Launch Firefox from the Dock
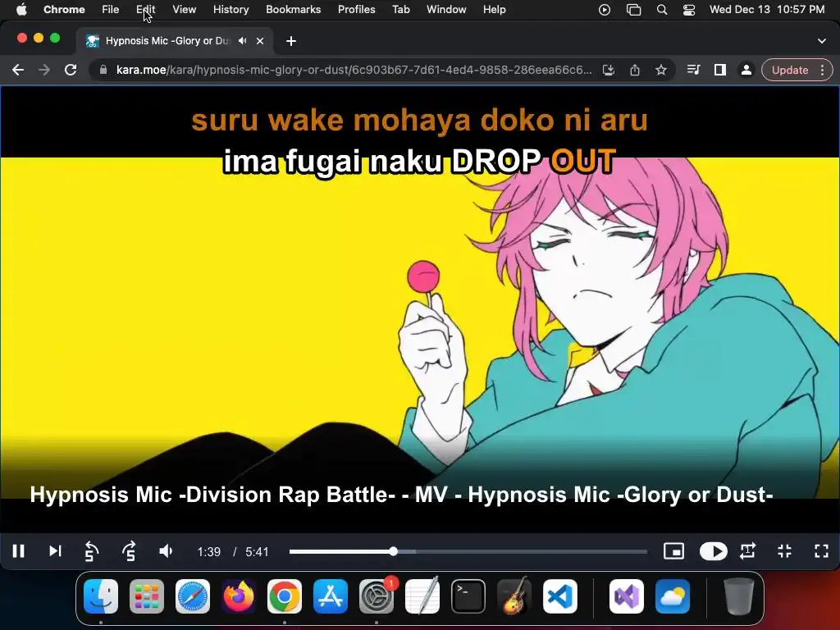Screen dimensions: 840x630 (x=239, y=596)
